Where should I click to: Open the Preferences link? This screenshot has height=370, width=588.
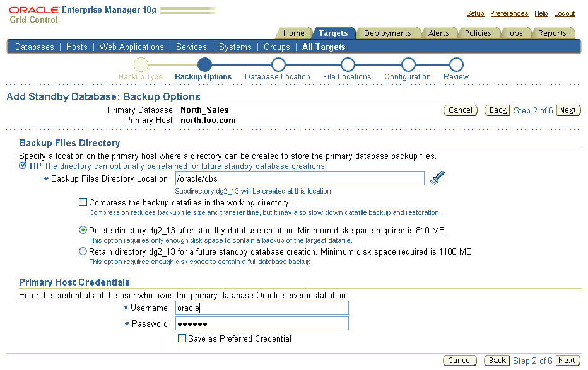(x=509, y=13)
